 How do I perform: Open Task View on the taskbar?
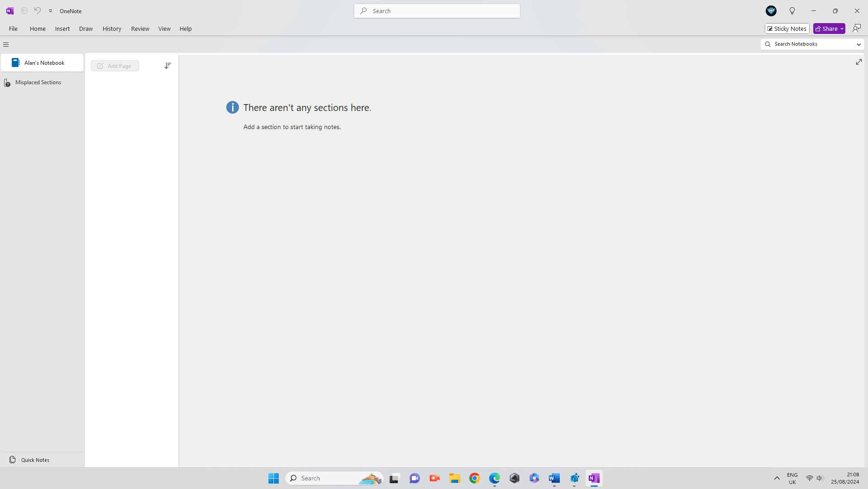[x=395, y=479]
